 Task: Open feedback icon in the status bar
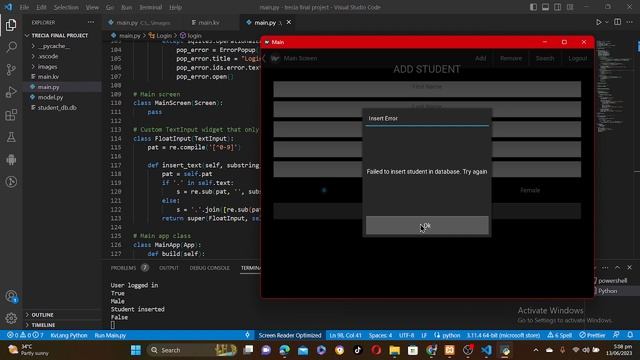click(x=616, y=335)
